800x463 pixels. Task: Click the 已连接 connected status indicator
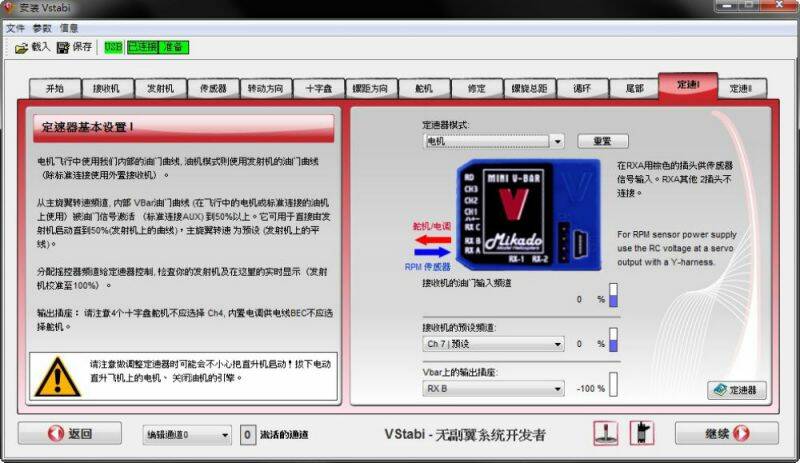point(143,47)
